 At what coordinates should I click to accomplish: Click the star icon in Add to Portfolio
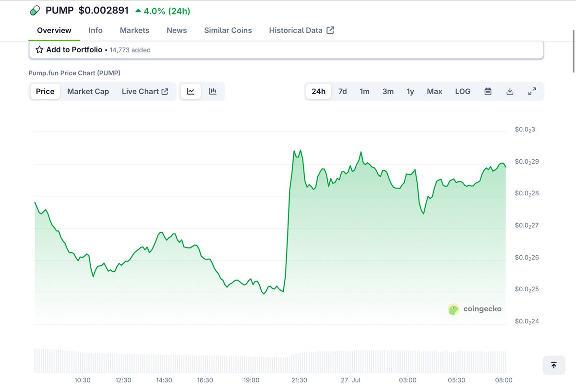[x=39, y=50]
